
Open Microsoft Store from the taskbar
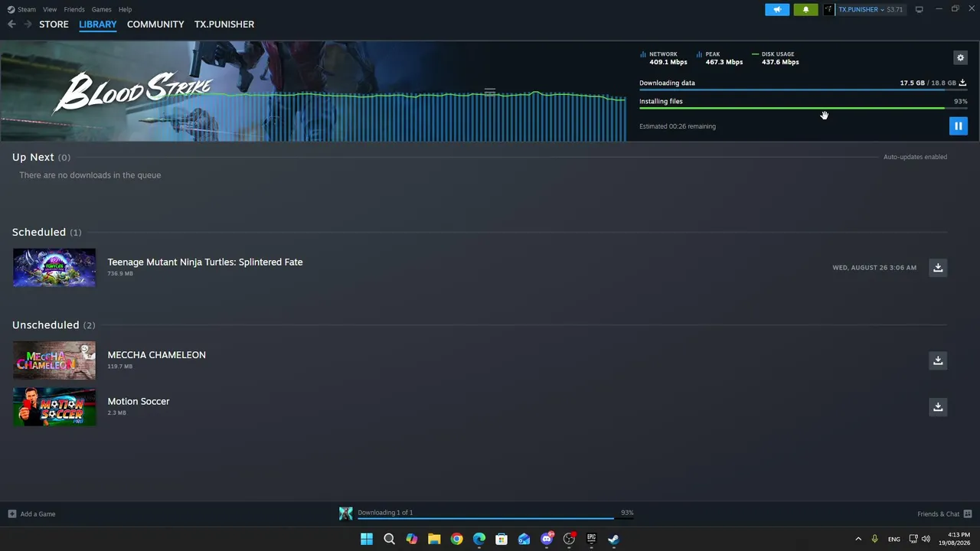click(x=501, y=539)
